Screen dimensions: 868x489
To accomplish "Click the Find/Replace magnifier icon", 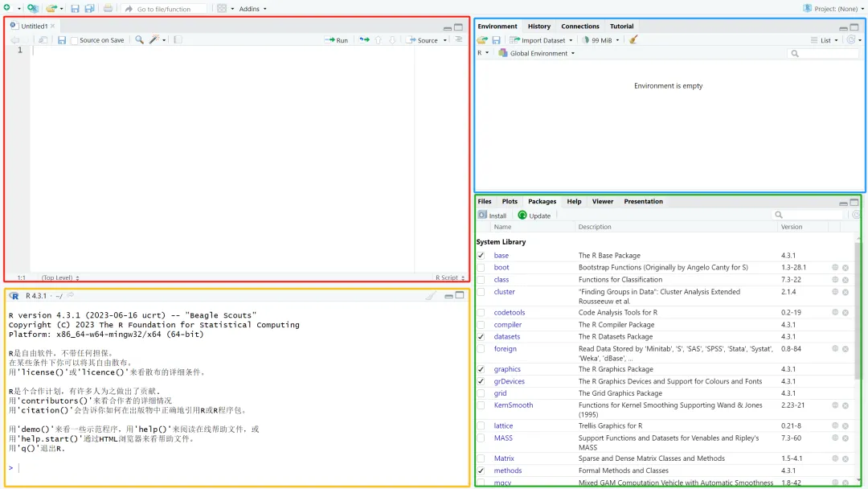I will (140, 40).
